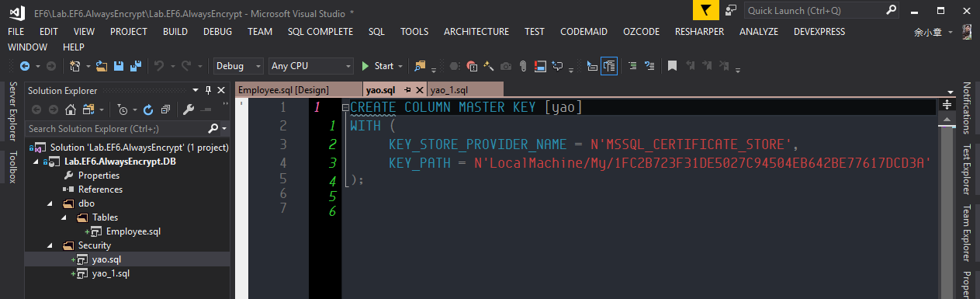
Task: Click the Navigate Backward toolbar arrow
Action: pos(24,66)
